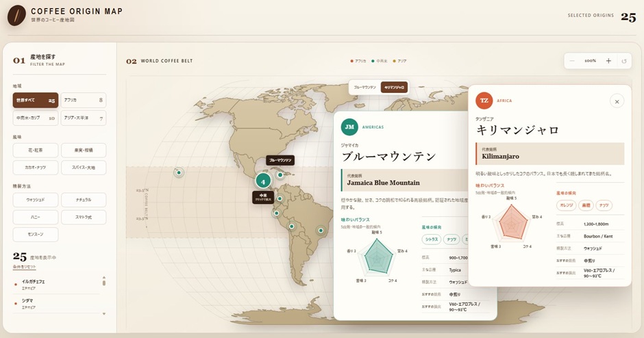Click the Blue Mountain radar chart
The image size is (644, 338).
coord(377,259)
